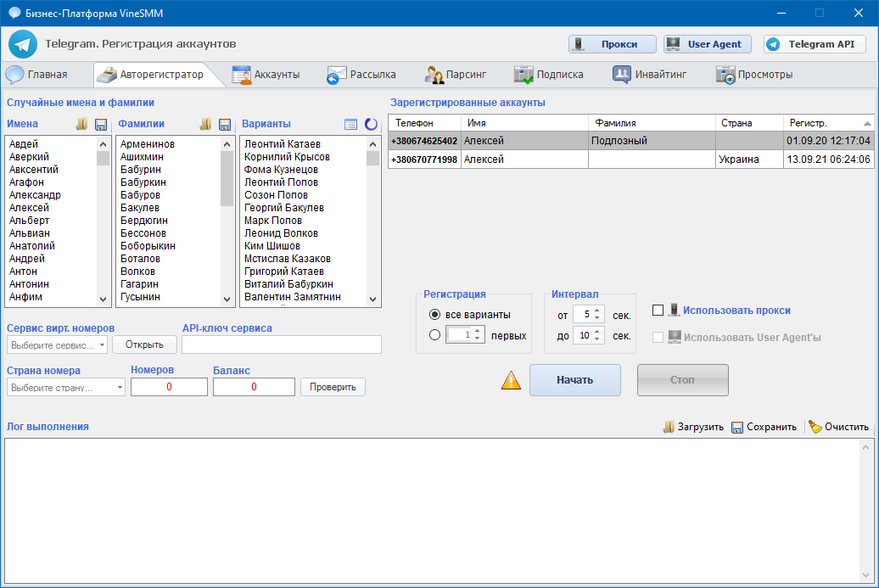Open the User Agent settings button

(708, 44)
